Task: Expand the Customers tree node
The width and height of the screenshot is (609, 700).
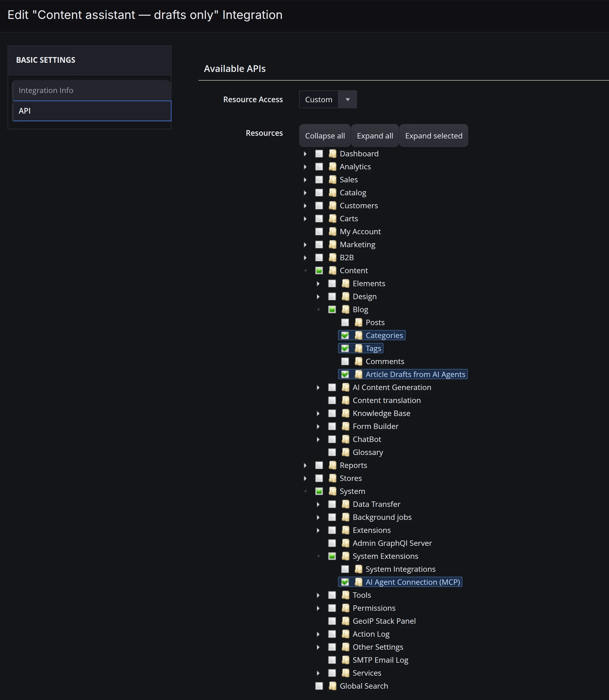Action: click(x=305, y=206)
